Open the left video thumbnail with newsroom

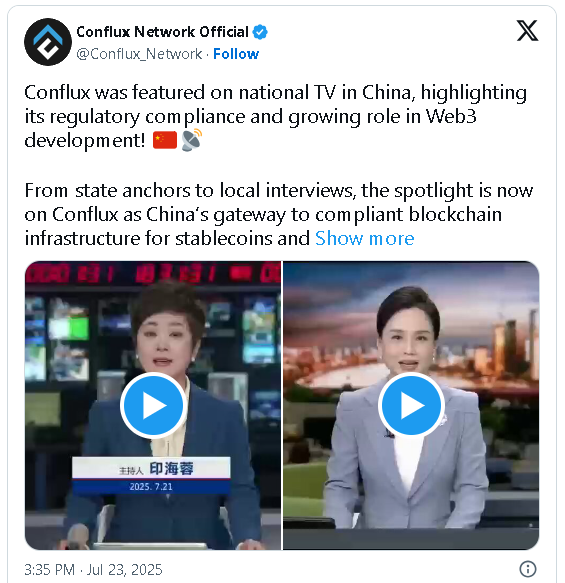[x=153, y=405]
